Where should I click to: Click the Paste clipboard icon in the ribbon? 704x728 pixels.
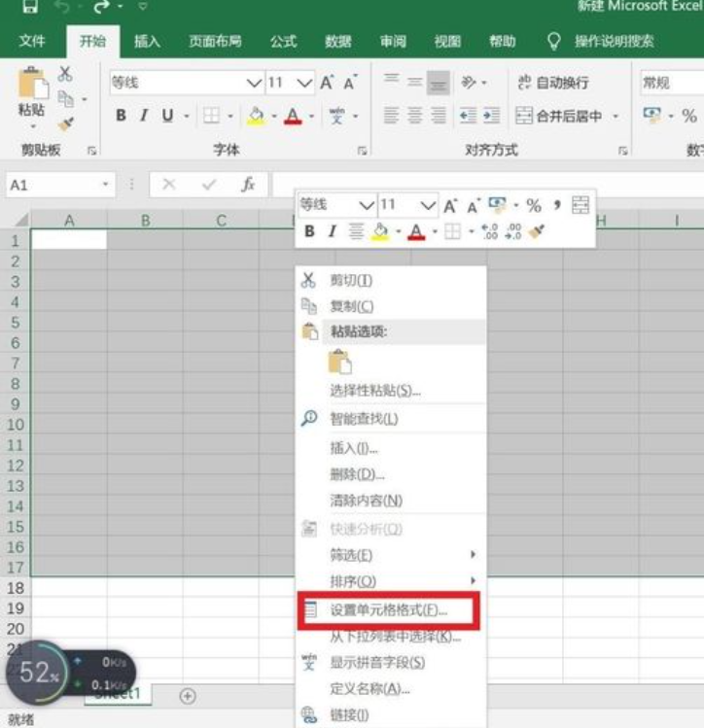click(x=33, y=84)
